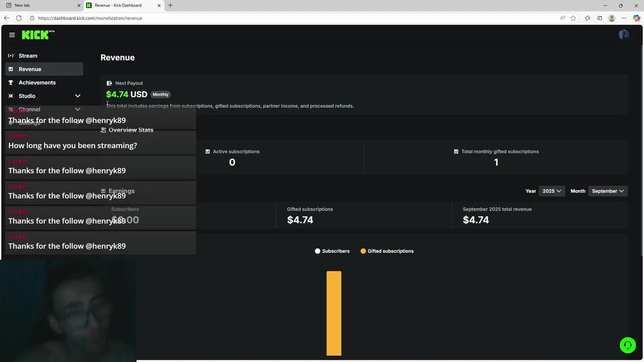
Task: Click the Active subscriptions icon
Action: 208,151
